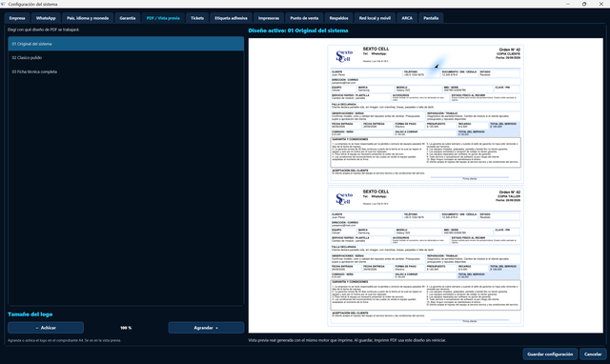610x364 pixels.
Task: Open País, idioma y moneda tab
Action: click(88, 18)
